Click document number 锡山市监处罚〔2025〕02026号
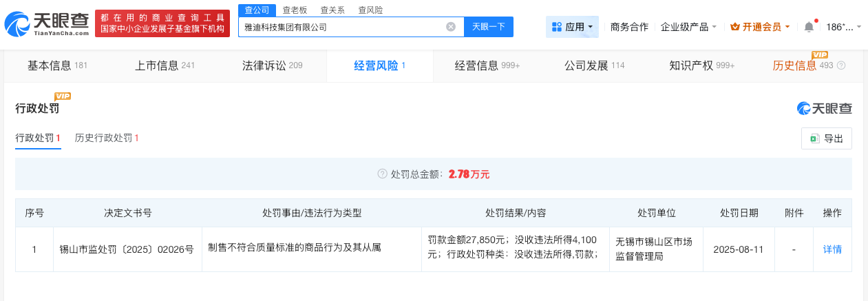This screenshot has height=301, width=868. point(127,249)
